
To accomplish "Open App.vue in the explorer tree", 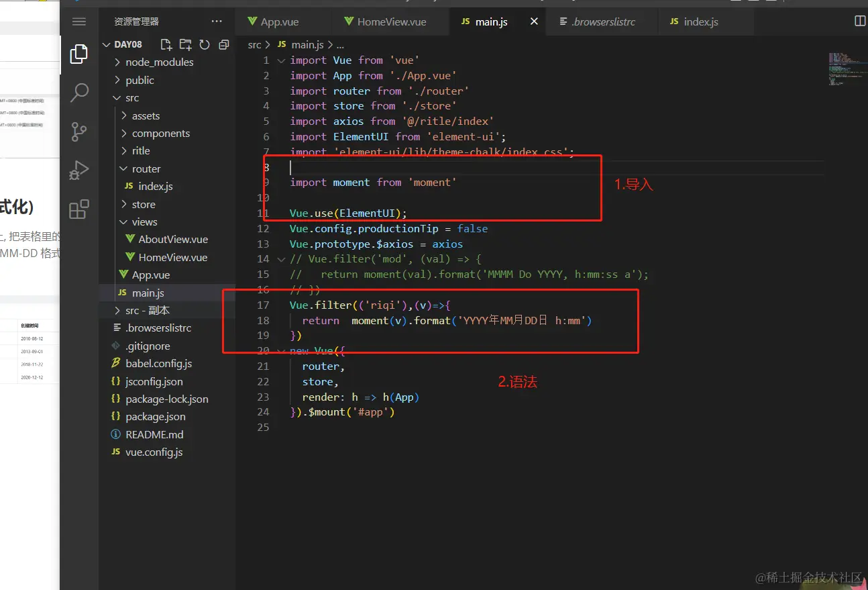I will pyautogui.click(x=151, y=275).
